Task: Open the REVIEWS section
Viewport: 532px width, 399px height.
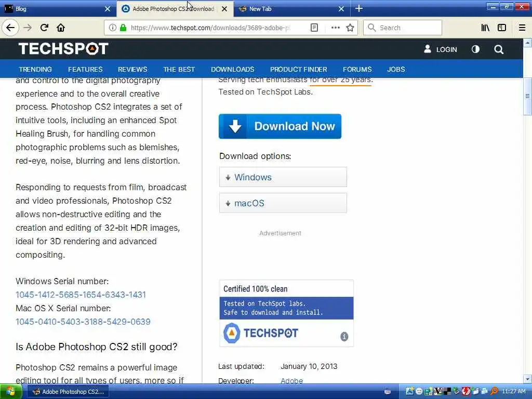Action: (x=132, y=69)
